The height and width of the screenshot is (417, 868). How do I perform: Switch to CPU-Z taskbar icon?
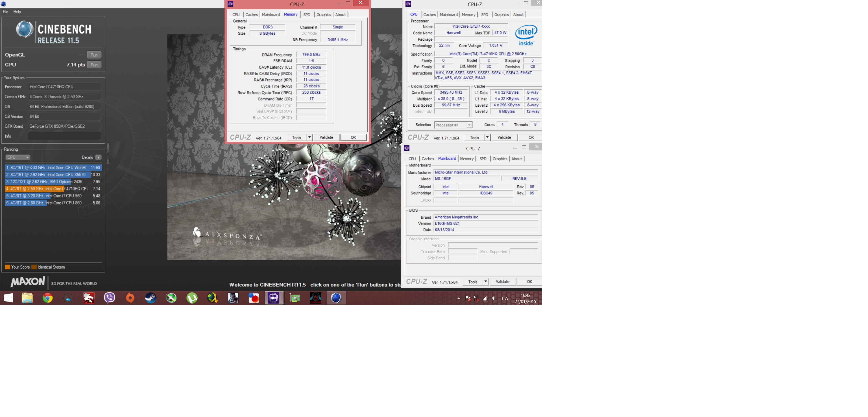pyautogui.click(x=273, y=298)
